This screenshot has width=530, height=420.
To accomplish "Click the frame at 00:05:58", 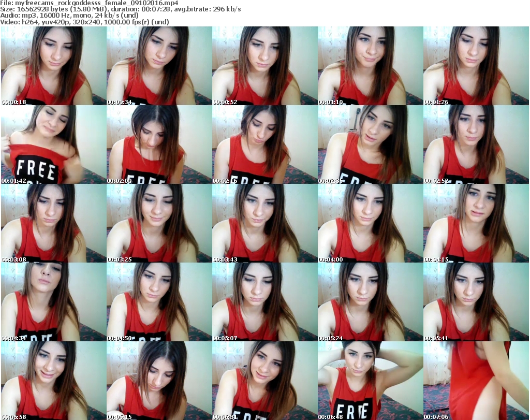I will pos(54,381).
